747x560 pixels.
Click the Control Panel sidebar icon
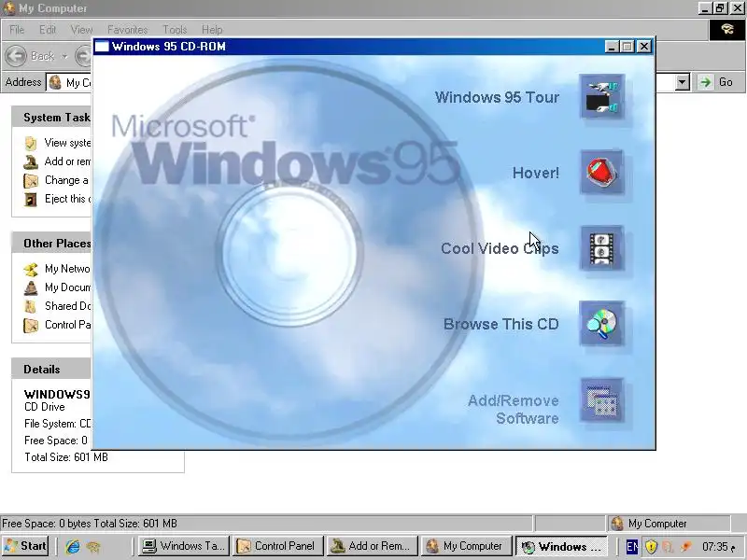31,325
